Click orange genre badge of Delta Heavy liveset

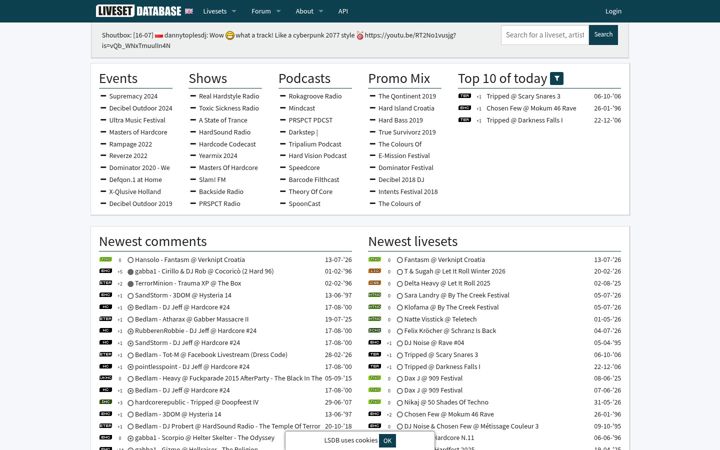click(375, 283)
